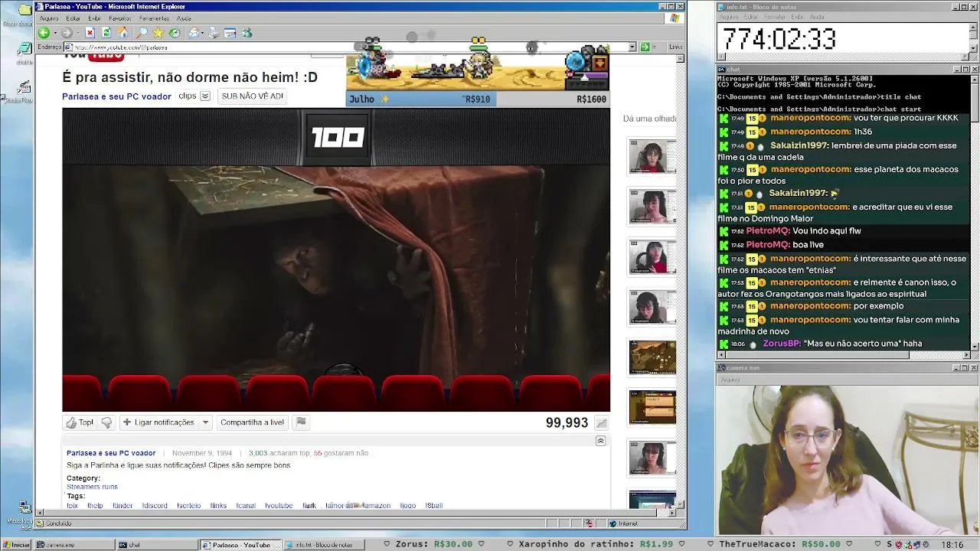Viewport: 980px width, 551px height.
Task: Open the Messenger icon in IE toolbar
Action: pyautogui.click(x=247, y=33)
